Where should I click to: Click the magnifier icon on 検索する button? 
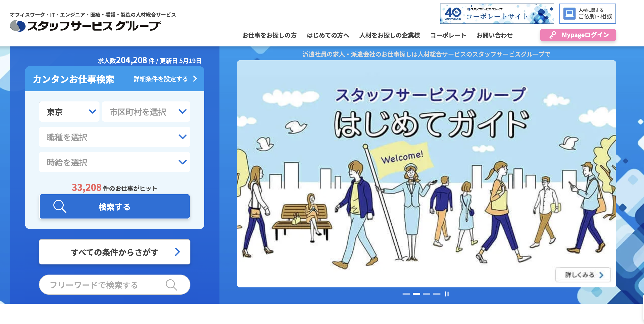(x=60, y=206)
